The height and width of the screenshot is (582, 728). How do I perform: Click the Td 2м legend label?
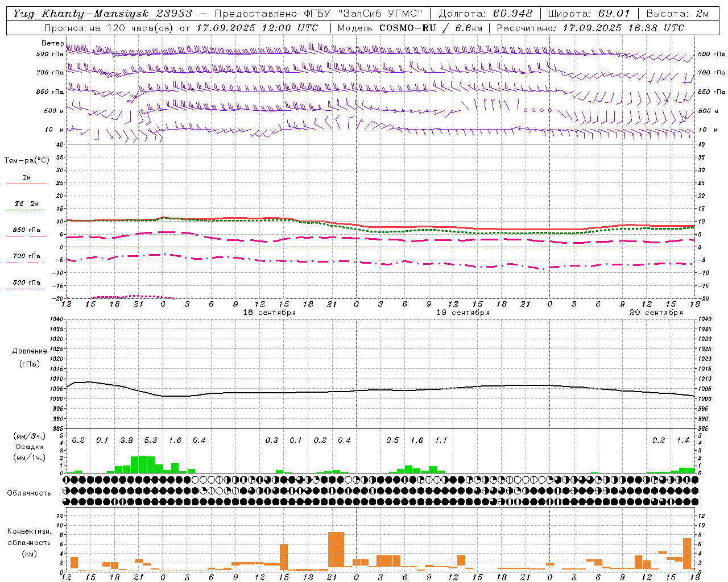coord(27,203)
